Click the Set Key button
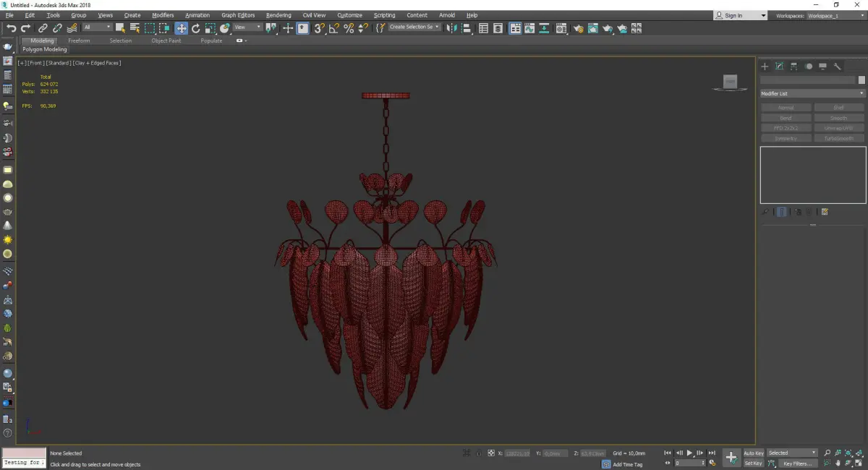This screenshot has height=470, width=868. pyautogui.click(x=754, y=463)
